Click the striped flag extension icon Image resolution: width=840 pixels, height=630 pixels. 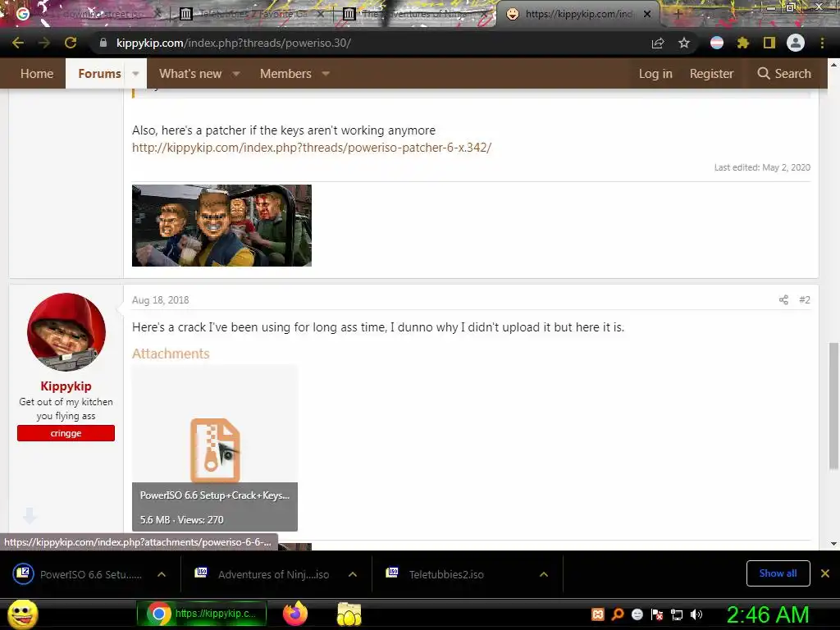coord(717,43)
